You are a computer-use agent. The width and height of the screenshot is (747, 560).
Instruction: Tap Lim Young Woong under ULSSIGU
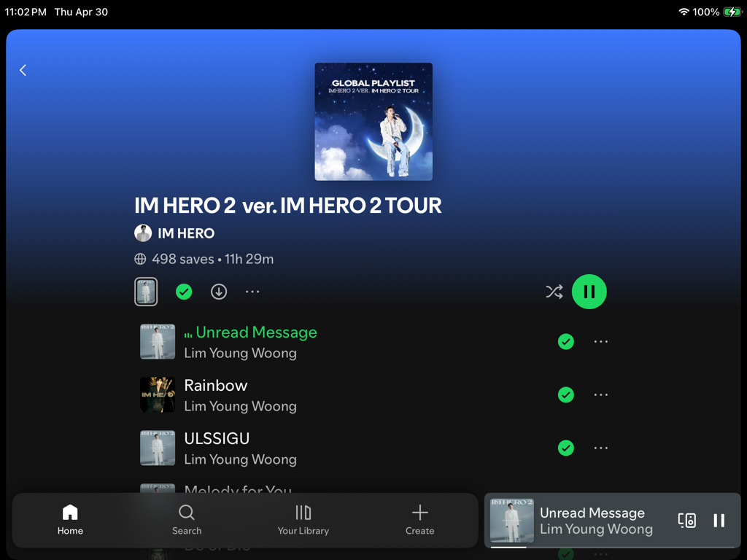coord(241,459)
